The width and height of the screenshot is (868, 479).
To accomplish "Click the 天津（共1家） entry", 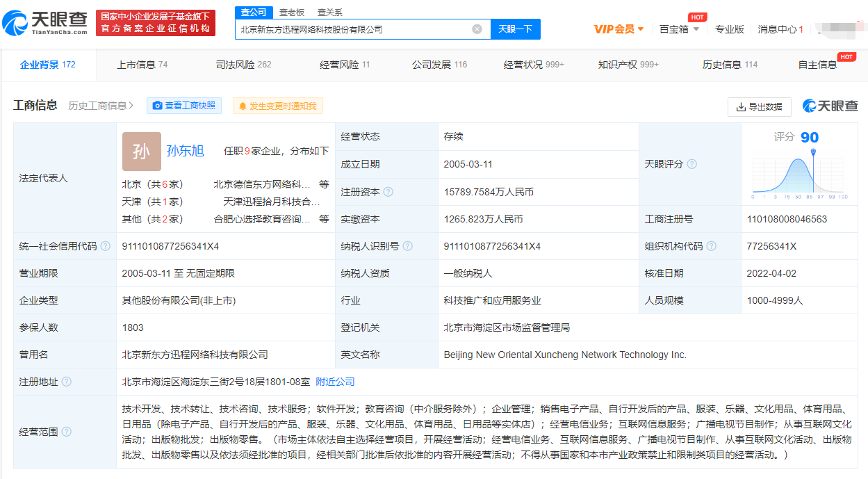I will point(153,202).
